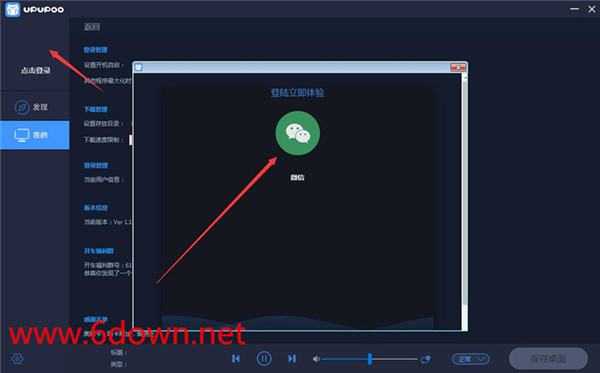Select the 我的 tab in sidebar

[x=34, y=135]
